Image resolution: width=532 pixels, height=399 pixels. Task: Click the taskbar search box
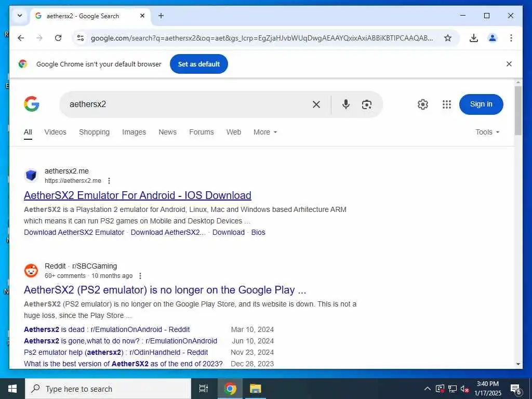pos(108,389)
